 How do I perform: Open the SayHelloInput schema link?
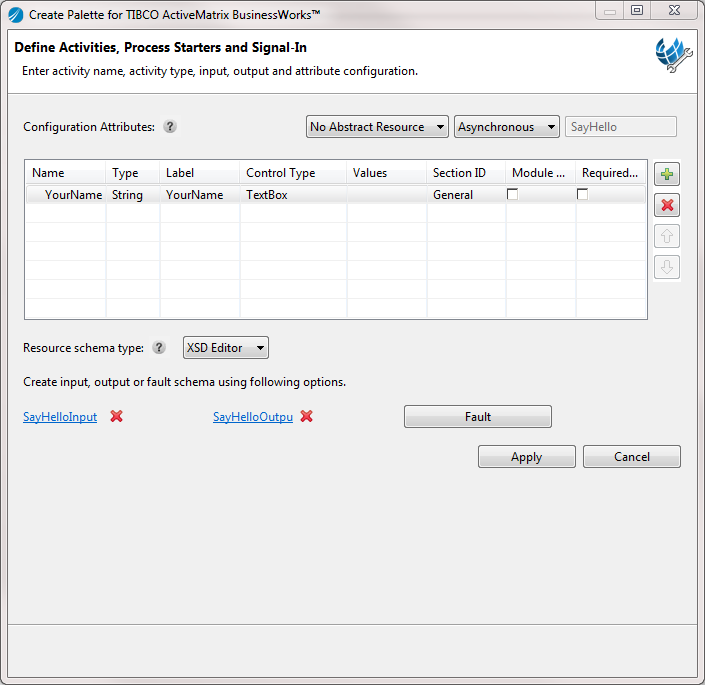tap(60, 417)
